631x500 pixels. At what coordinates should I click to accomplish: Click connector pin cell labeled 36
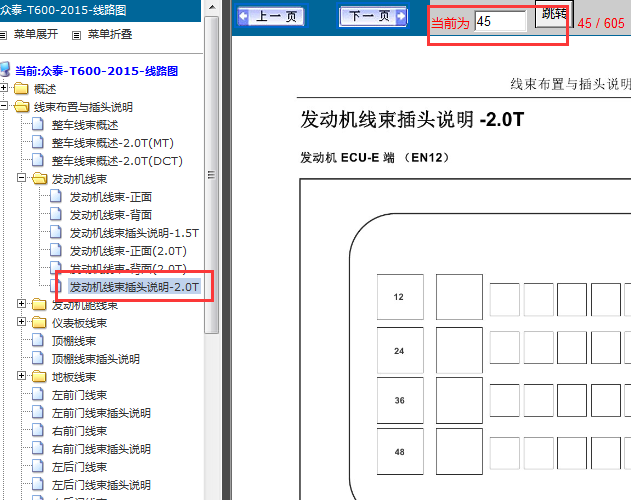click(400, 401)
